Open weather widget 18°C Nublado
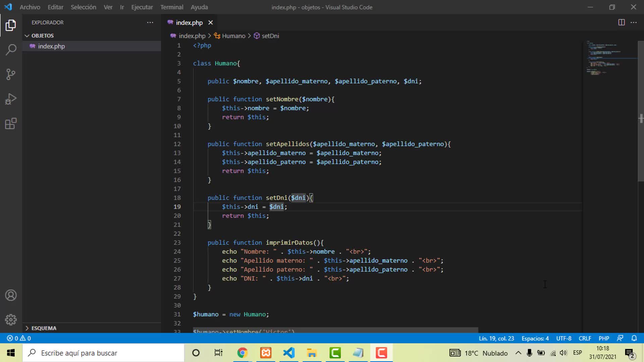Screen dimensions: 644x362 click(x=479, y=353)
